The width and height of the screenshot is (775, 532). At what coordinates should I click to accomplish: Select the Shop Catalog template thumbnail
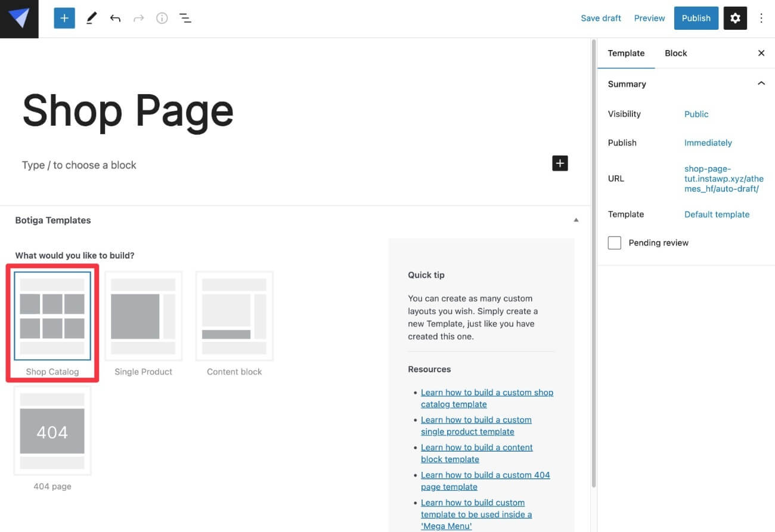pos(52,316)
